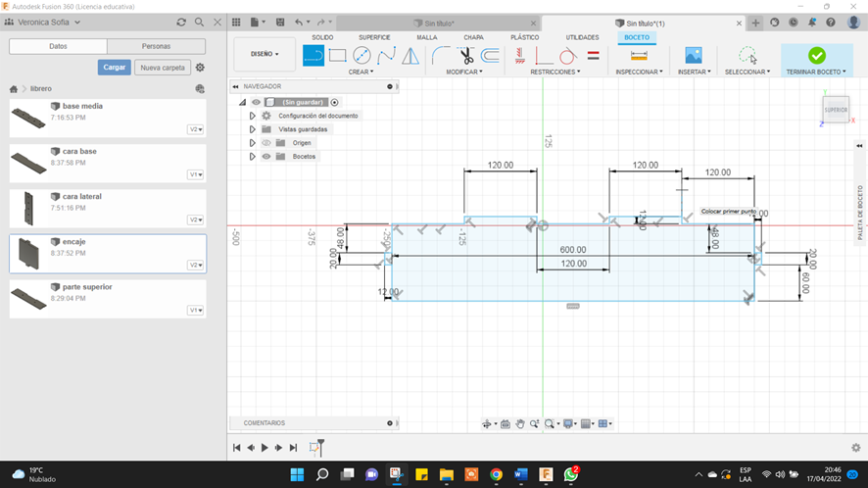Select the Pan hand tool
The image size is (868, 488).
coord(520,424)
